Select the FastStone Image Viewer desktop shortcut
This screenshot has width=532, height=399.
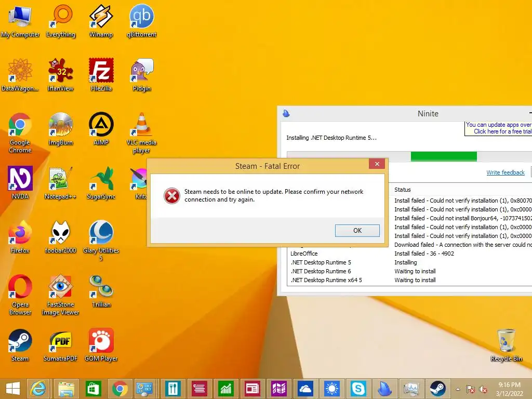coord(61,295)
